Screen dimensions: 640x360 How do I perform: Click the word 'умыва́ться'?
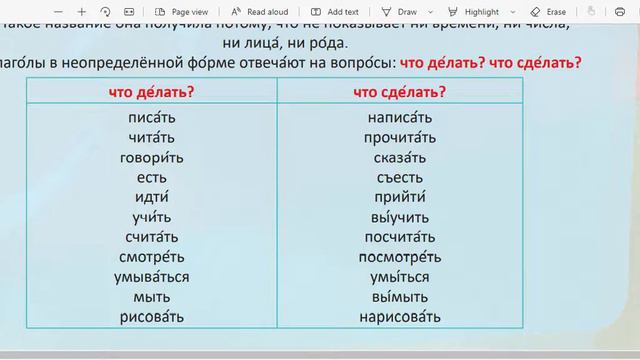pyautogui.click(x=152, y=277)
